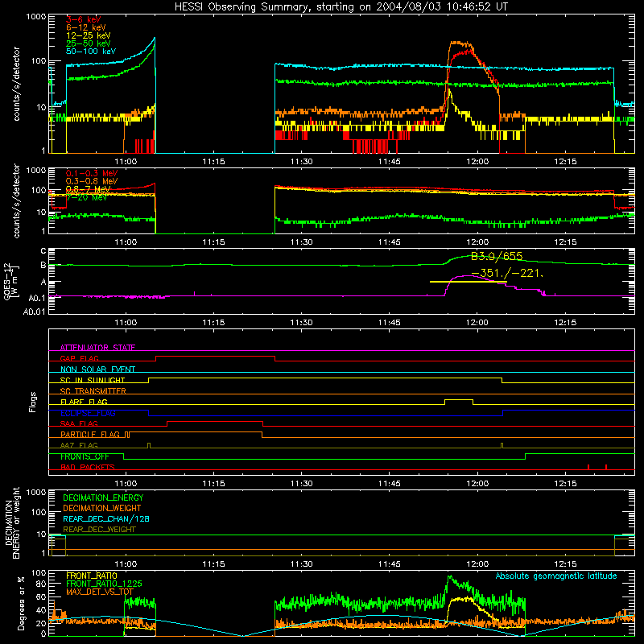This screenshot has width=644, height=644.
Task: Select the 6-12 keV legend label
Action: click(86, 27)
